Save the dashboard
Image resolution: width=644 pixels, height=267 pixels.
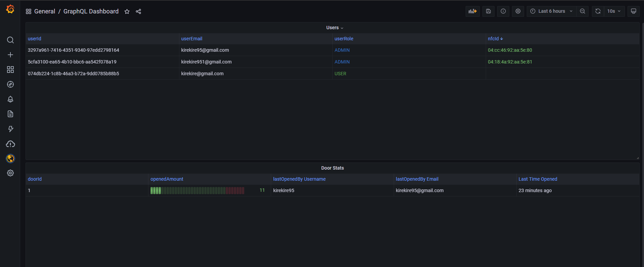[x=488, y=11]
